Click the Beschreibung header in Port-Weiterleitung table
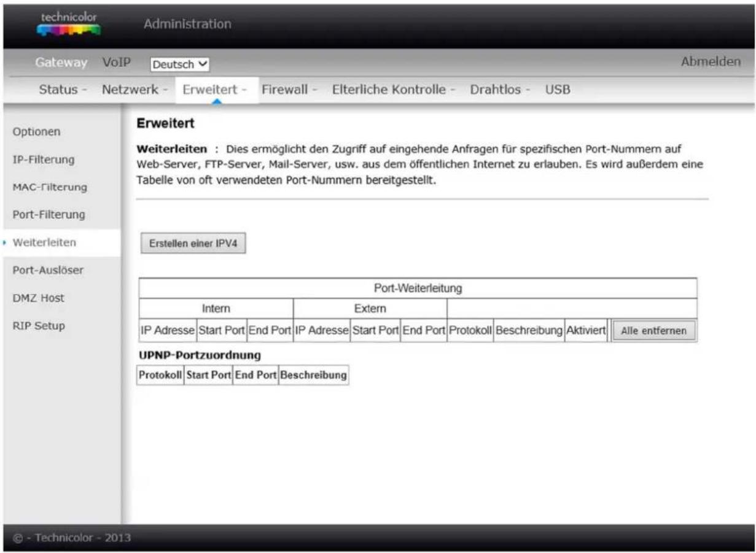The height and width of the screenshot is (553, 756). click(529, 330)
